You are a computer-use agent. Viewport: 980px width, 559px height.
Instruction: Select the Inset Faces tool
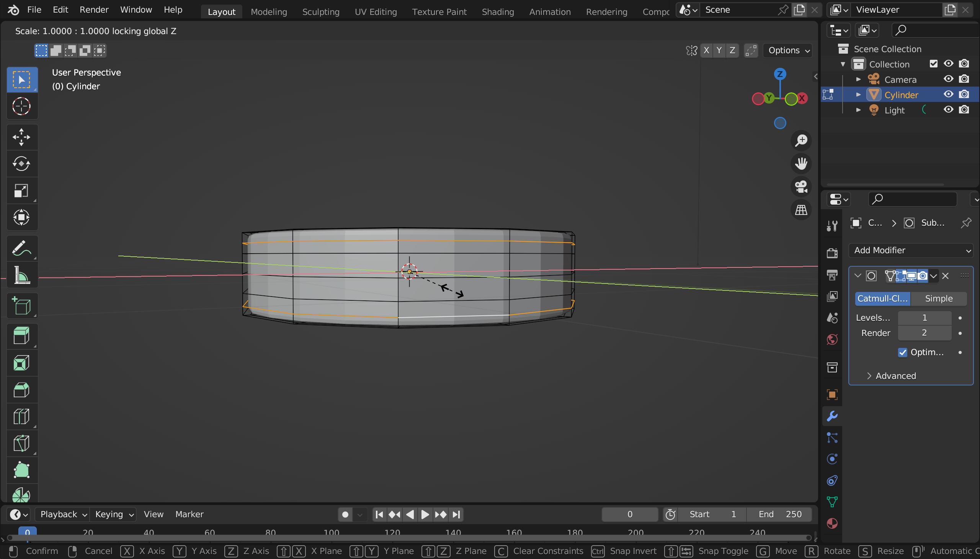[22, 363]
